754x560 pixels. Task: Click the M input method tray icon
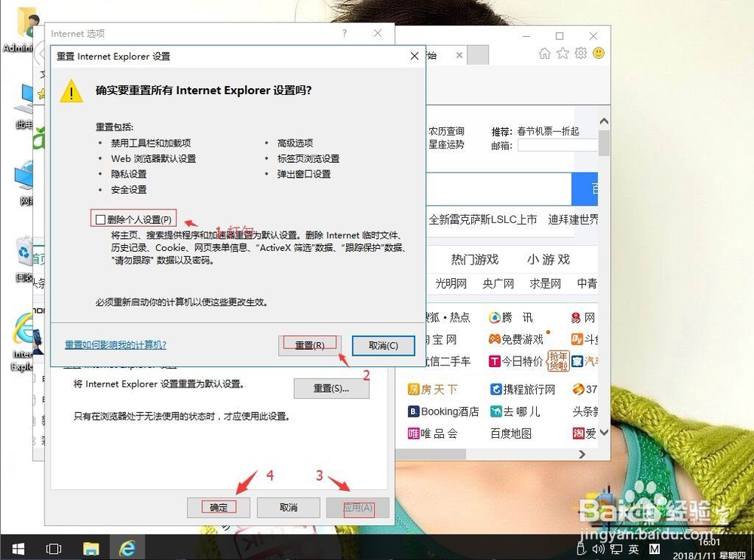[654, 549]
